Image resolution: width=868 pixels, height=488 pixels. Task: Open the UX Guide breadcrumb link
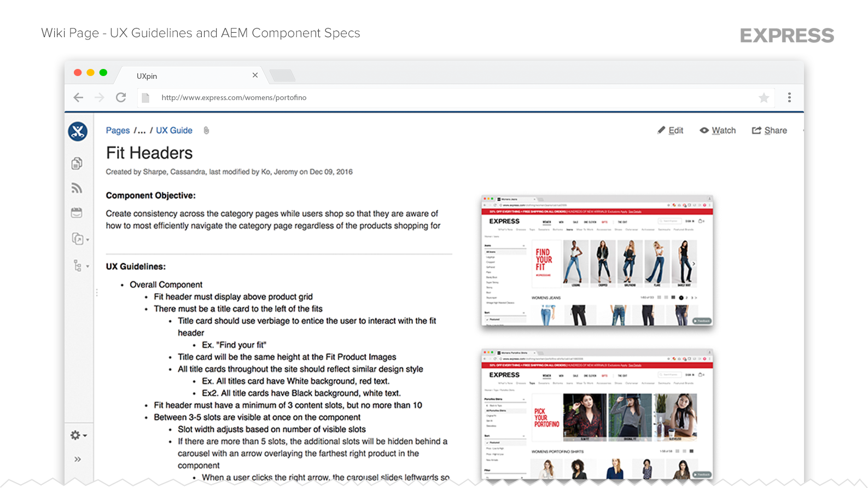pos(174,130)
